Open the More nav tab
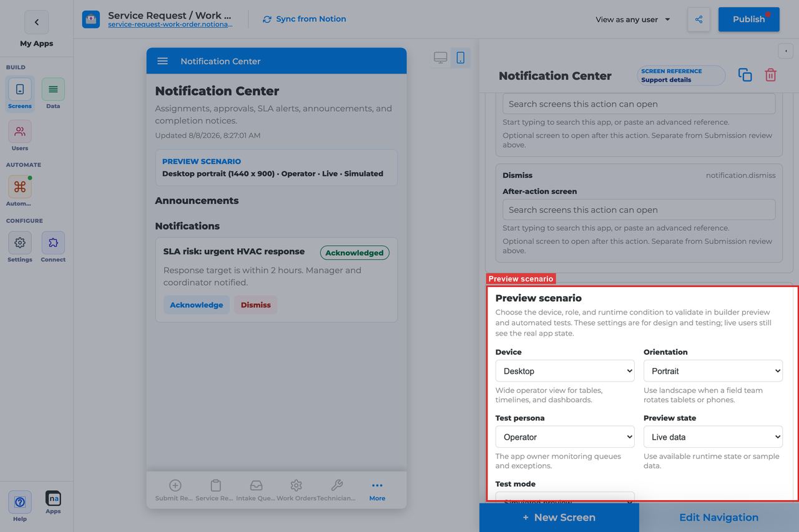 pos(377,490)
